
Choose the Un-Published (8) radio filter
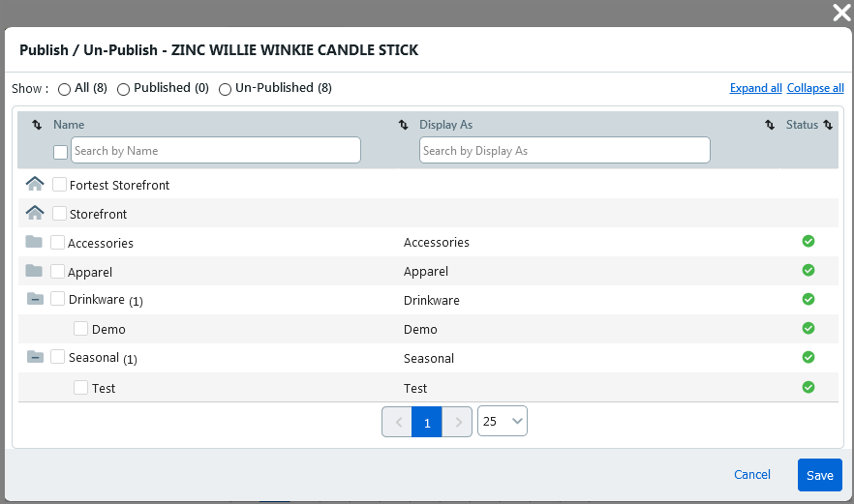225,89
